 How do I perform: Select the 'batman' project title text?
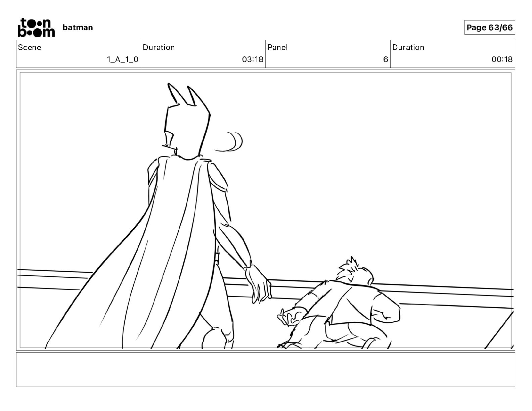coord(78,28)
